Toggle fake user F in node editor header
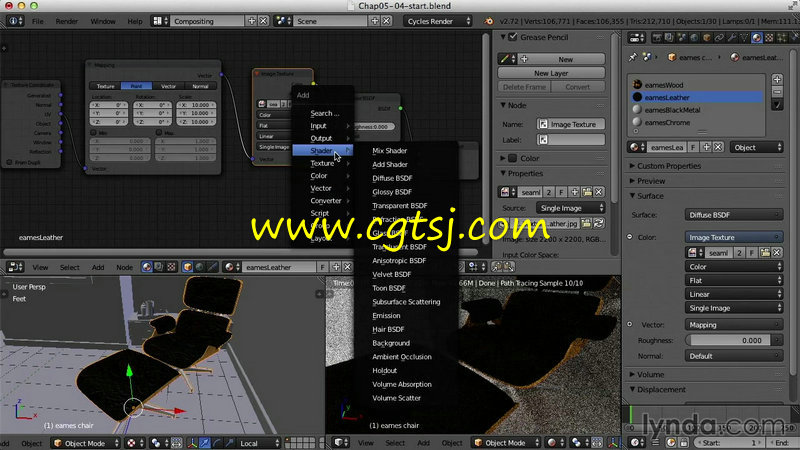 tap(322, 267)
